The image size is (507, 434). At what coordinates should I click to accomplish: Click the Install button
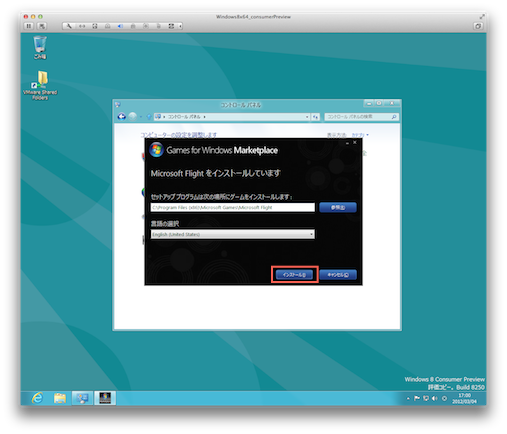[x=294, y=275]
